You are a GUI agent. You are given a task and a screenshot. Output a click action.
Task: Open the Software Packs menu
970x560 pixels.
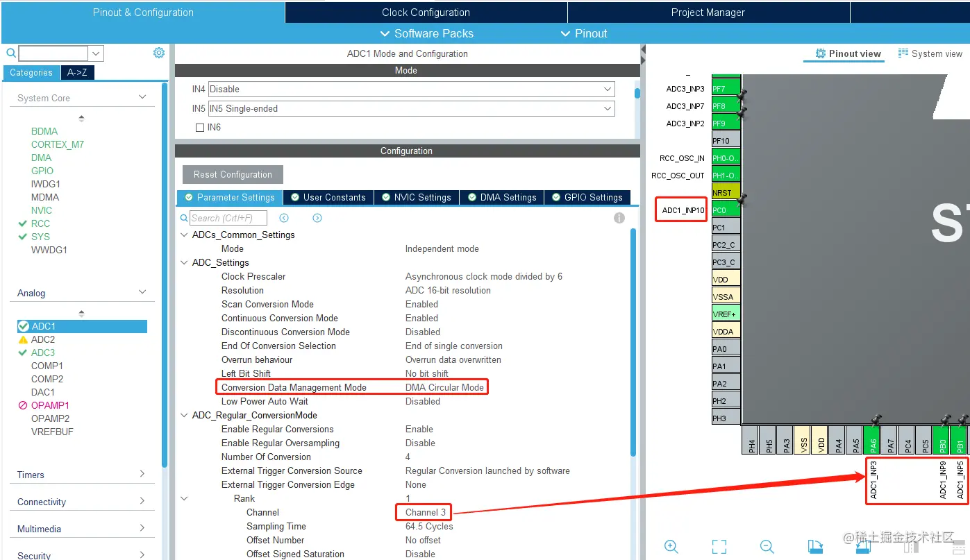pos(426,33)
